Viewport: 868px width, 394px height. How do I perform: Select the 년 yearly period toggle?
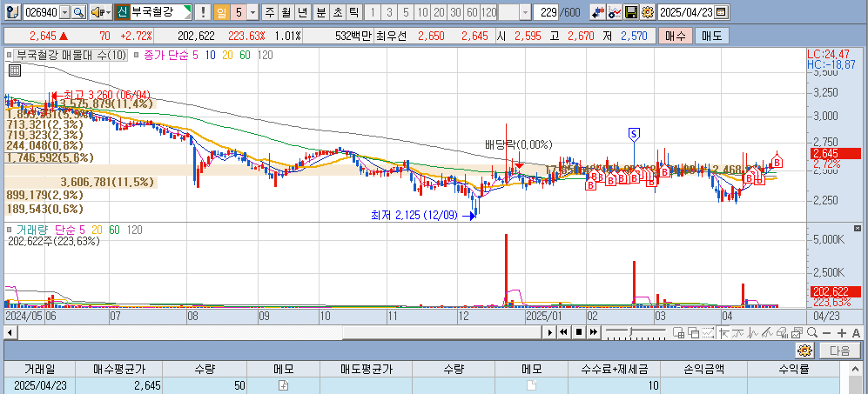[x=302, y=12]
